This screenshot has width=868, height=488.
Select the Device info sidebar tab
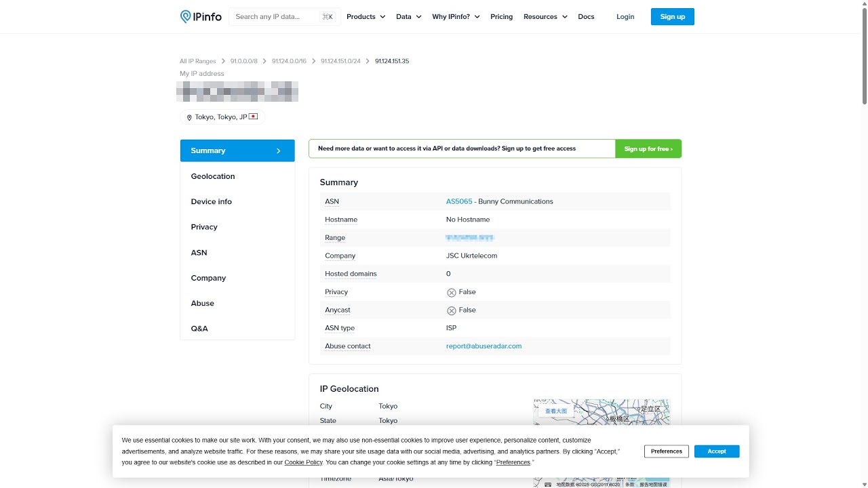[x=237, y=201]
